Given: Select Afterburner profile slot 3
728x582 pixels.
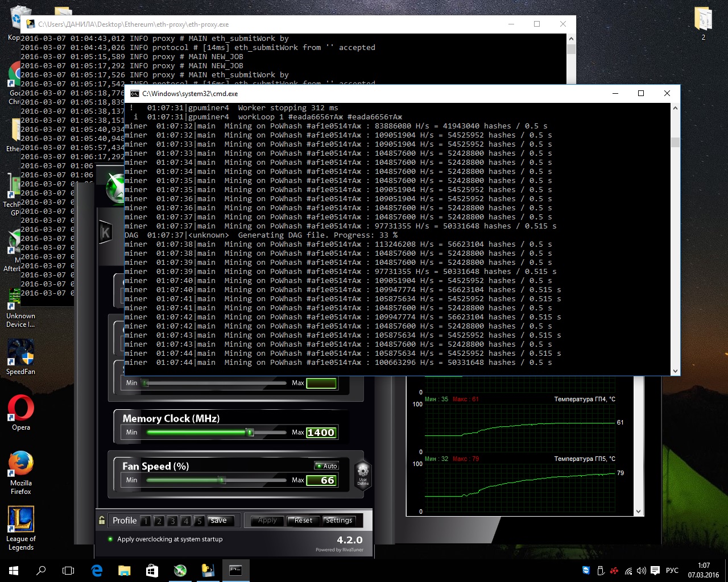Looking at the screenshot, I should pos(172,521).
